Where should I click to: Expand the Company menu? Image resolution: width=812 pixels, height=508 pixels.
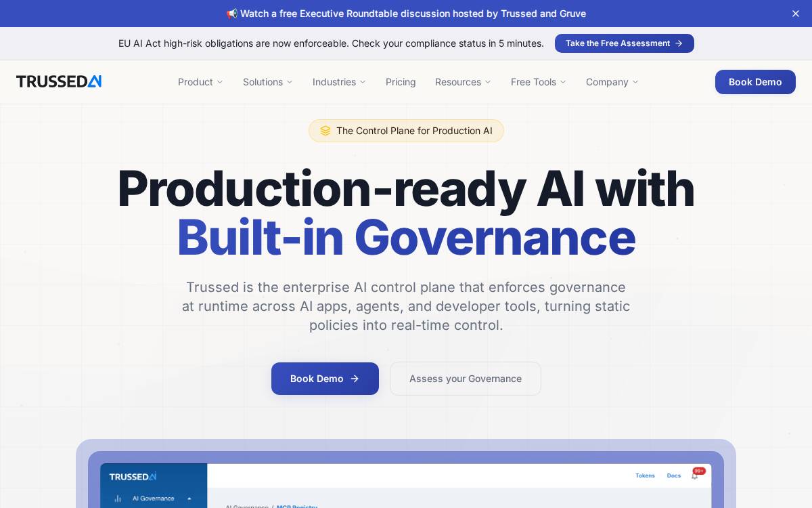(x=612, y=82)
